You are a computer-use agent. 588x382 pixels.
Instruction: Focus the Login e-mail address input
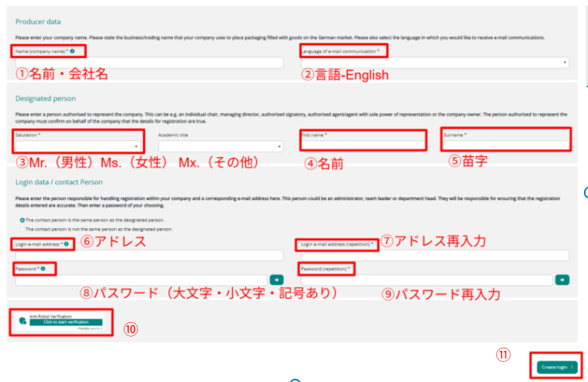coord(148,255)
